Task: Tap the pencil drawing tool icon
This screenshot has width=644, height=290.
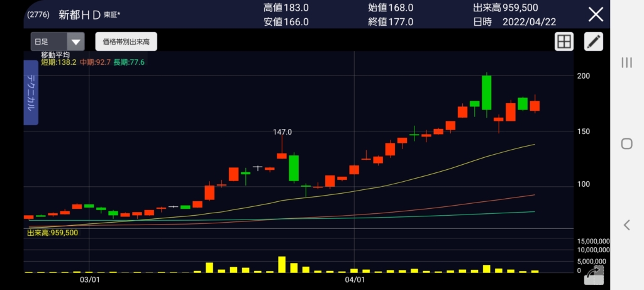Action: 594,42
